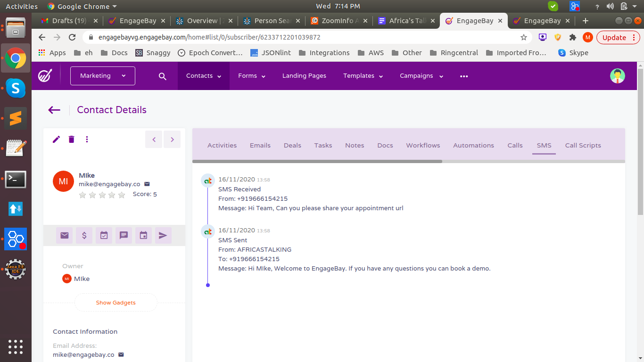Click the page vertical scrollbar
Viewport: 644px width, 362px height.
click(x=640, y=141)
